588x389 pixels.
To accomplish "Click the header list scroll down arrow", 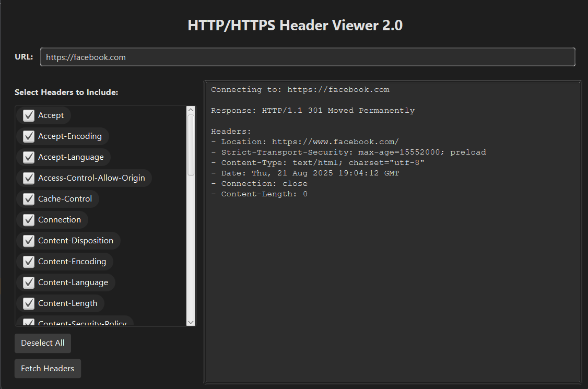I will (191, 322).
